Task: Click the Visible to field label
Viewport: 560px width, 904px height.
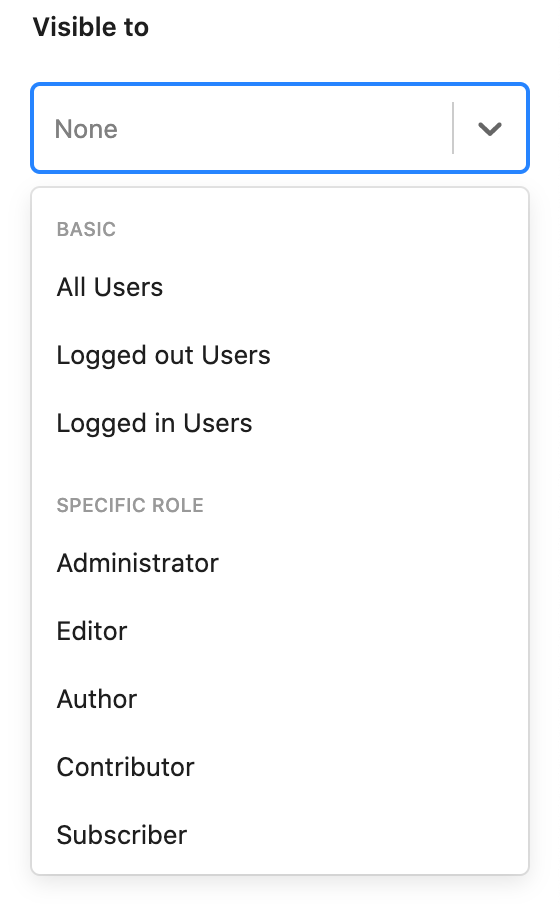Action: point(91,27)
